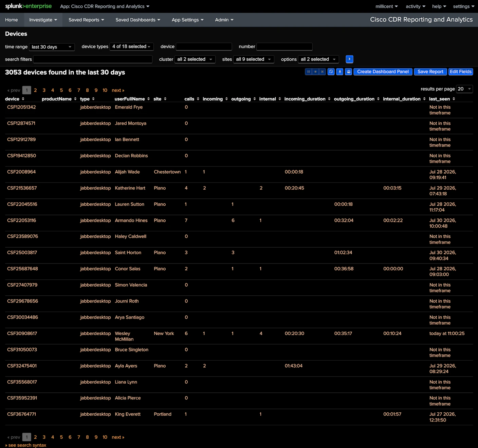
Task: Sort by the internal column arrows
Action: click(x=280, y=99)
